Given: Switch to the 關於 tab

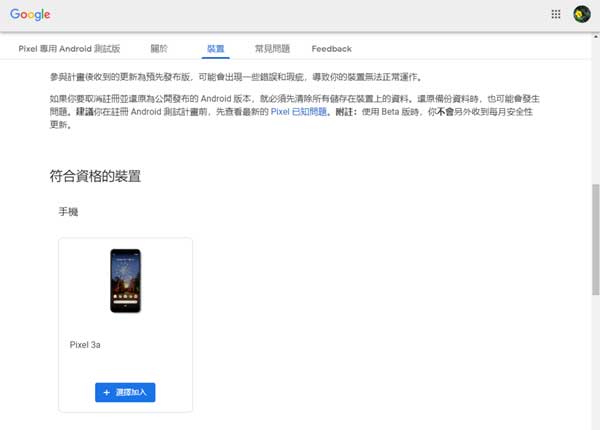Looking at the screenshot, I should (x=159, y=49).
